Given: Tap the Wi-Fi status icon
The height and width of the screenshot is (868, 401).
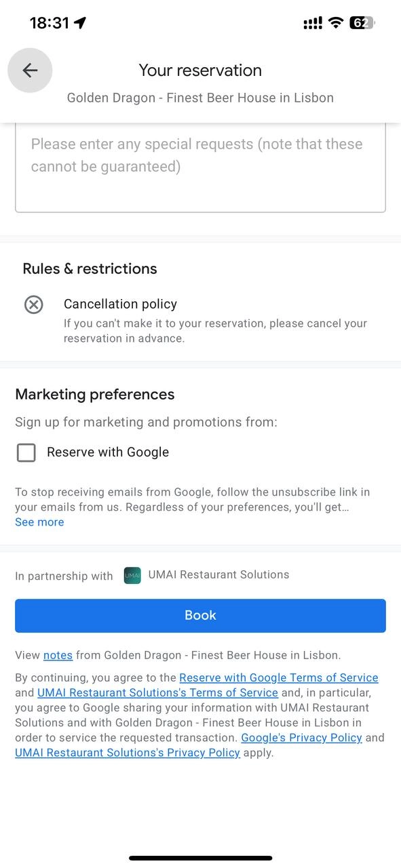Looking at the screenshot, I should coord(335,23).
